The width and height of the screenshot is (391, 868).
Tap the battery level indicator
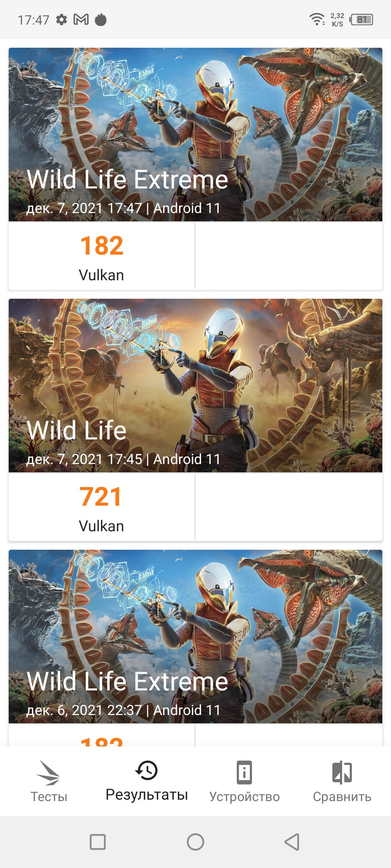362,20
